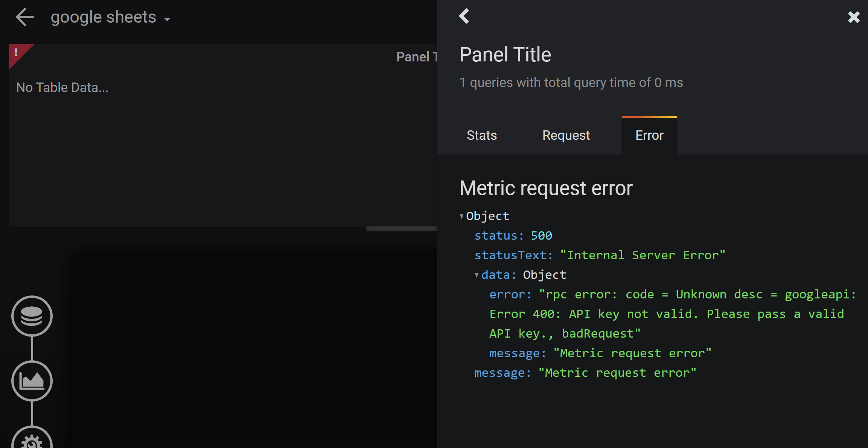Click the panel resize handle dots
The image size is (868, 448).
401,228
